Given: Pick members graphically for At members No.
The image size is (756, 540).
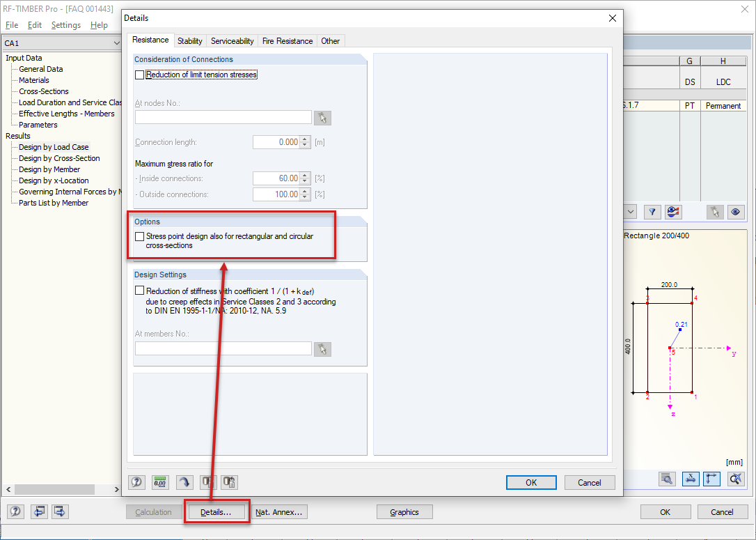Looking at the screenshot, I should 322,349.
